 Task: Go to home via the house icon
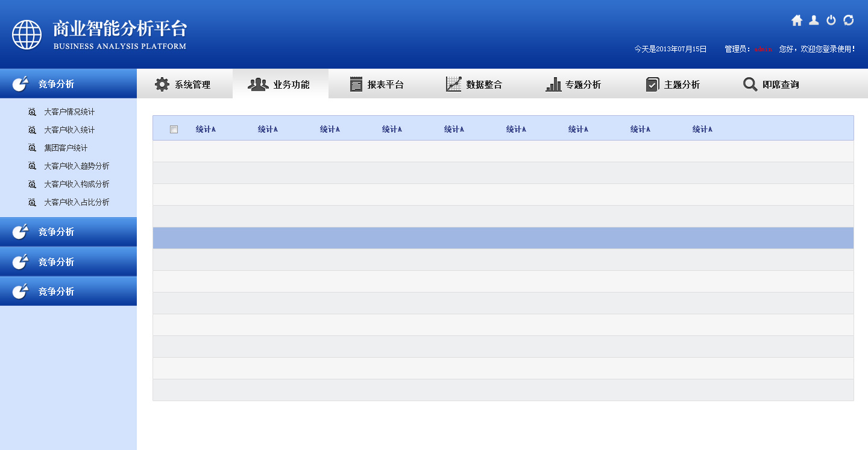click(x=797, y=21)
